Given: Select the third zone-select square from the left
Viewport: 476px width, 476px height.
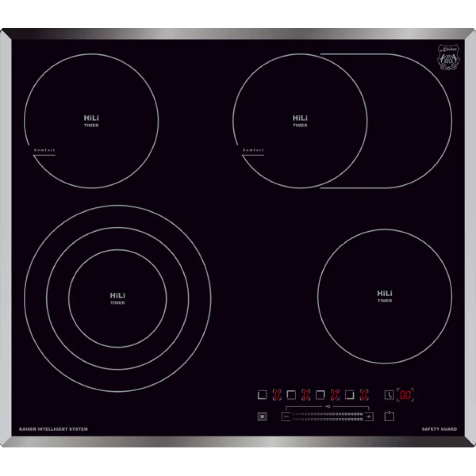Looking at the screenshot, I should (320, 395).
